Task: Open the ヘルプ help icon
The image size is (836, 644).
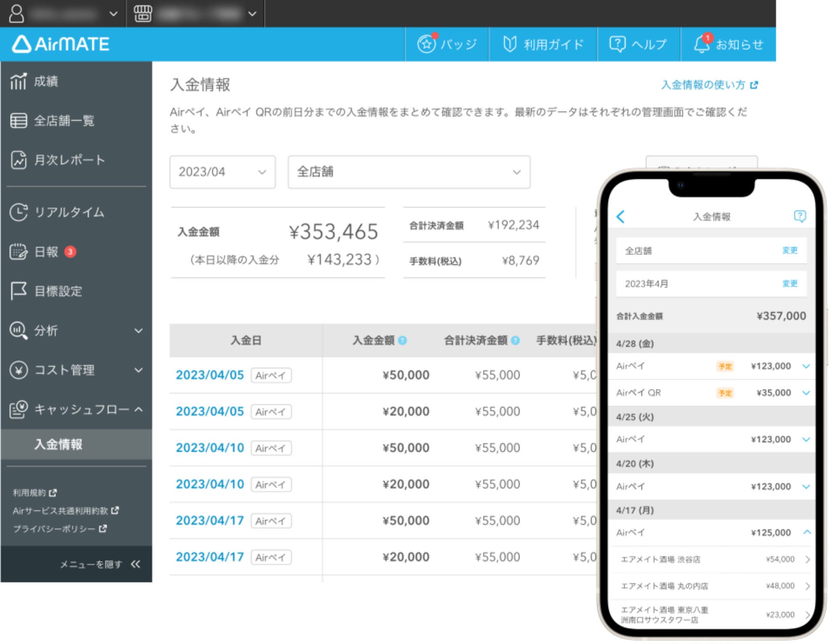Action: (617, 44)
